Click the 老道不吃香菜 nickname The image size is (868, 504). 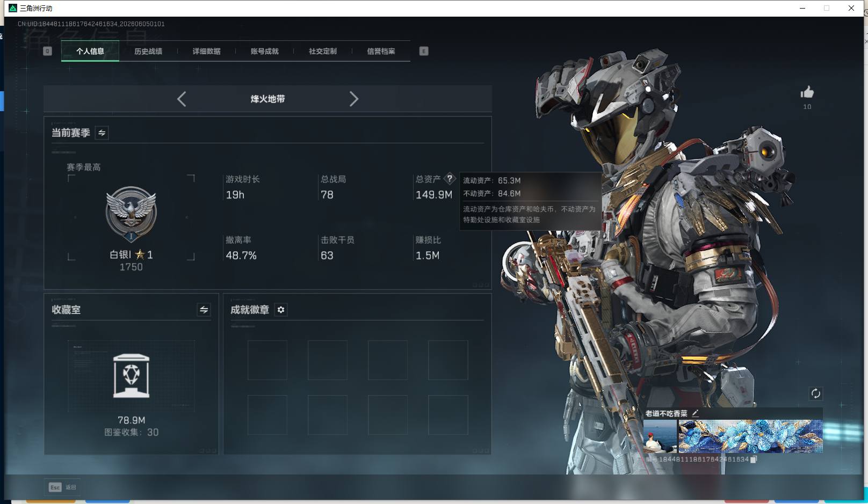point(667,413)
